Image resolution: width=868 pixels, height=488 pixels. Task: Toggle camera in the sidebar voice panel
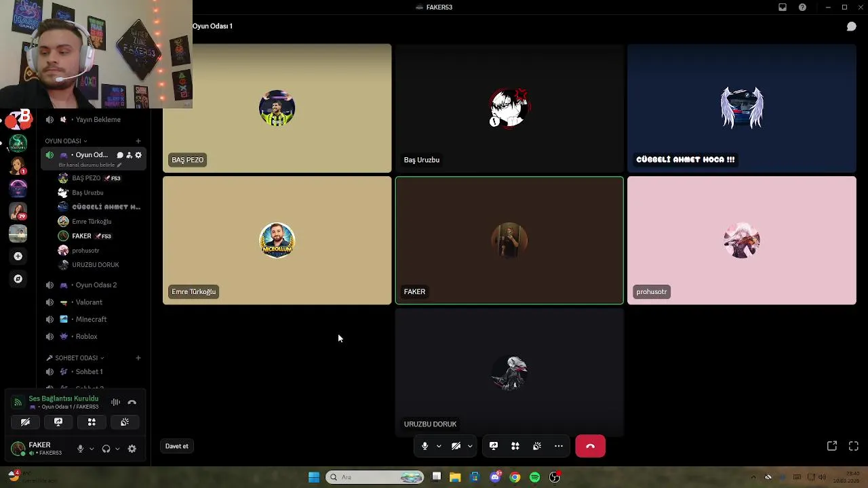coord(25,422)
